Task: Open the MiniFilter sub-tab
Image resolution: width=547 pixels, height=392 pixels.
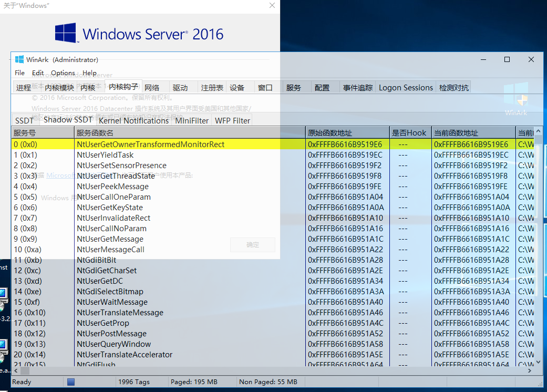Action: 191,121
